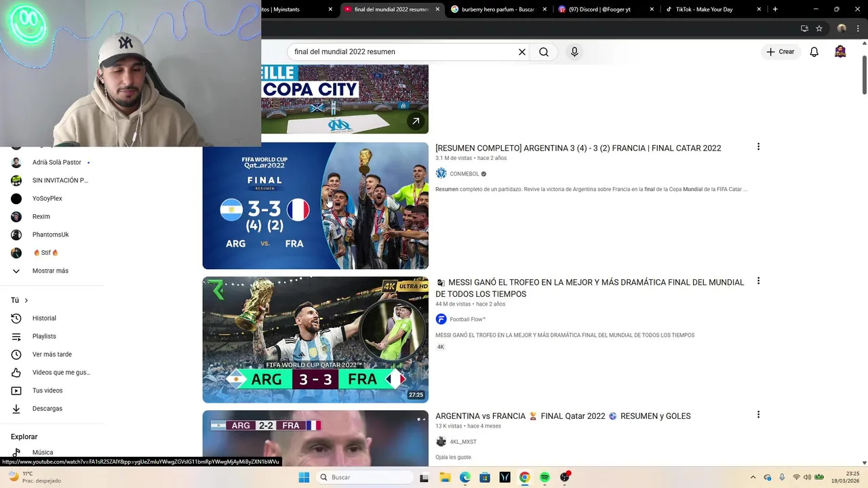Open the COPA CITY sponsored thumbnail

[x=344, y=99]
